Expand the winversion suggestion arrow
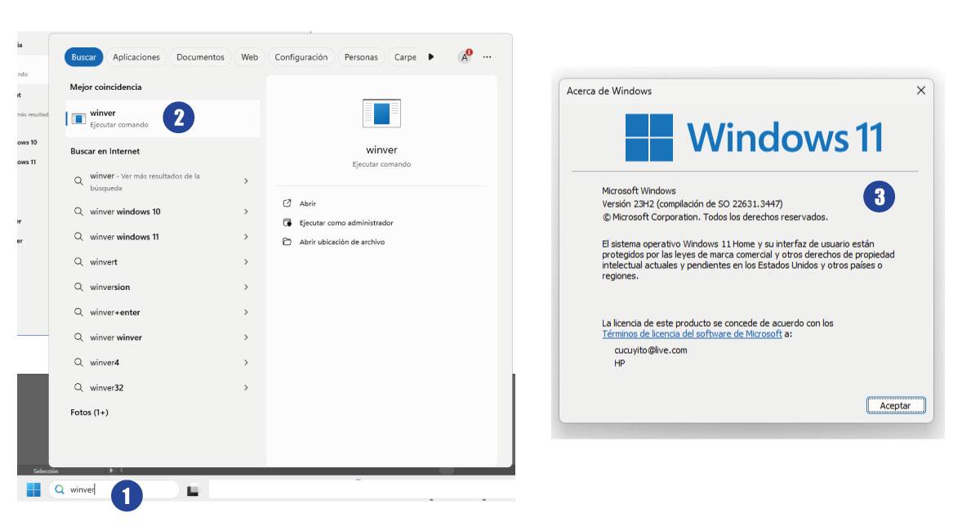 click(246, 287)
